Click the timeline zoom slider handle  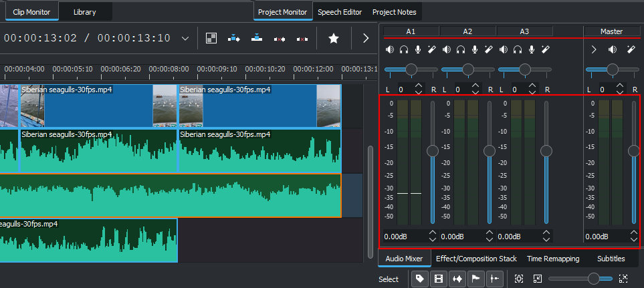(x=593, y=279)
